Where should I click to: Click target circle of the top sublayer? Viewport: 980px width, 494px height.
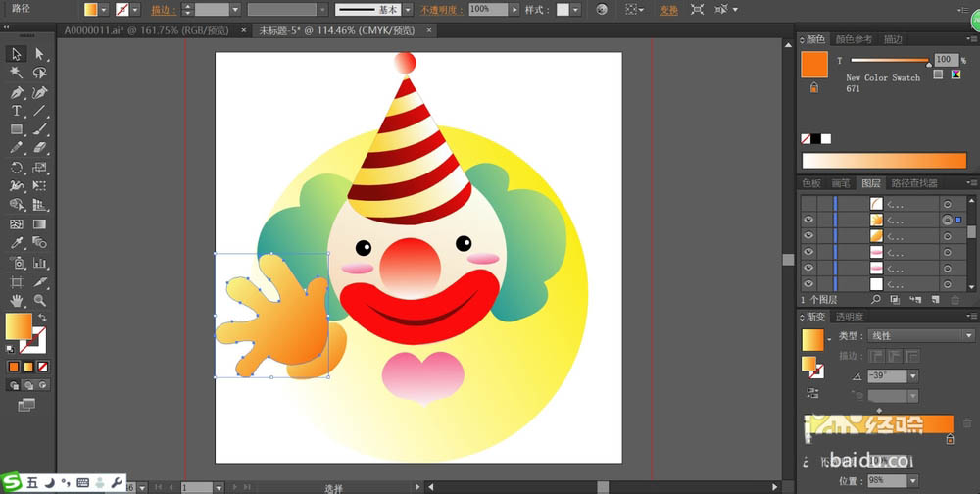947,204
